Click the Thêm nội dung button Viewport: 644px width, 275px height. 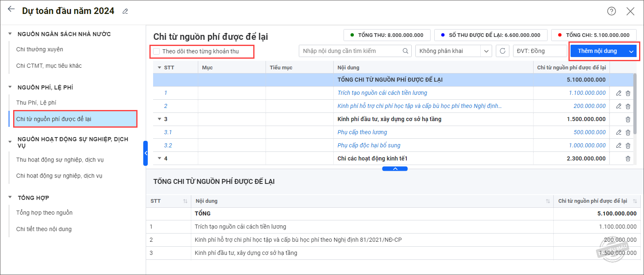pos(597,51)
